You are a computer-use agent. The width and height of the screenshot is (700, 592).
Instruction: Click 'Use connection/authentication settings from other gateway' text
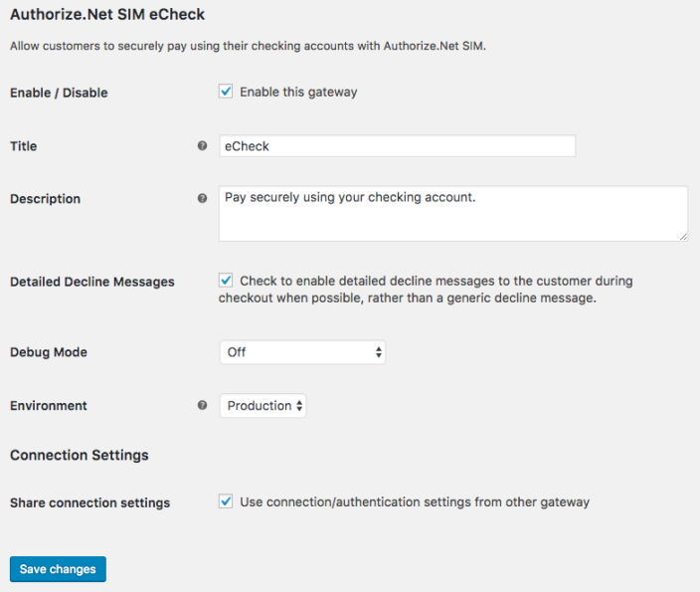415,502
